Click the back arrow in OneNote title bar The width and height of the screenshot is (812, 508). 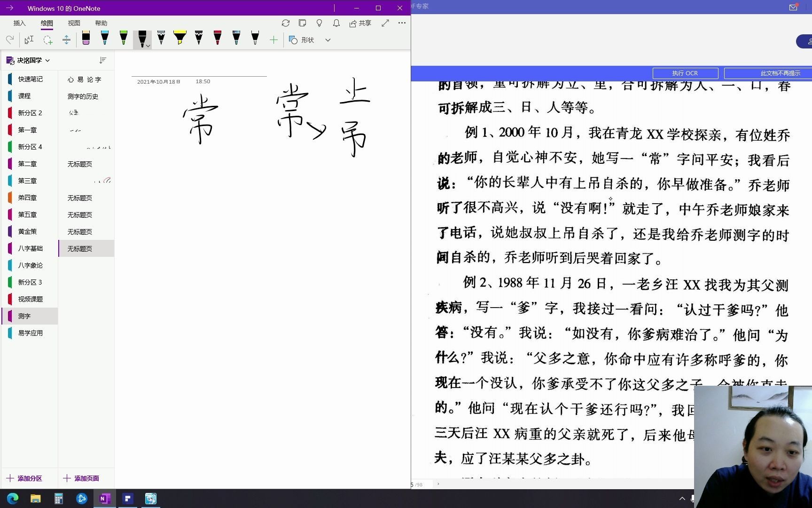[x=9, y=8]
